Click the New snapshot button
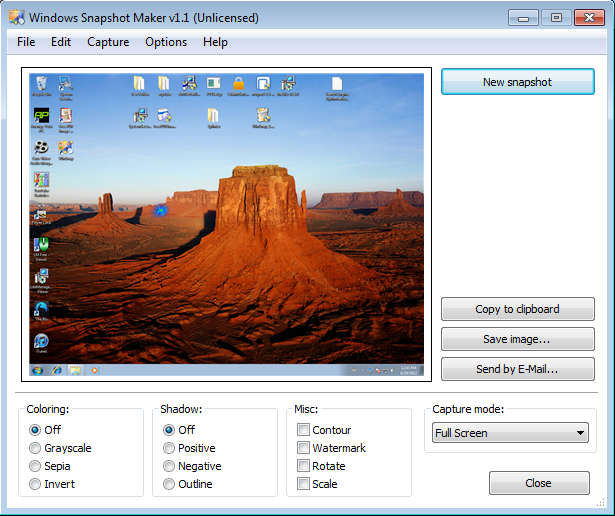 (517, 82)
